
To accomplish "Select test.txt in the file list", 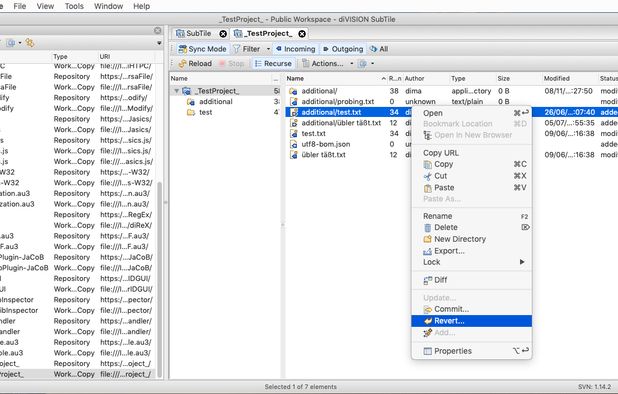I will point(313,134).
